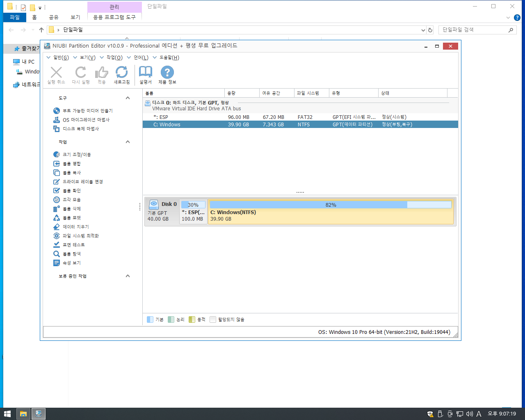Click the Refresh (새로고침) toolbar icon
Image resolution: width=525 pixels, height=420 pixels.
click(x=121, y=73)
